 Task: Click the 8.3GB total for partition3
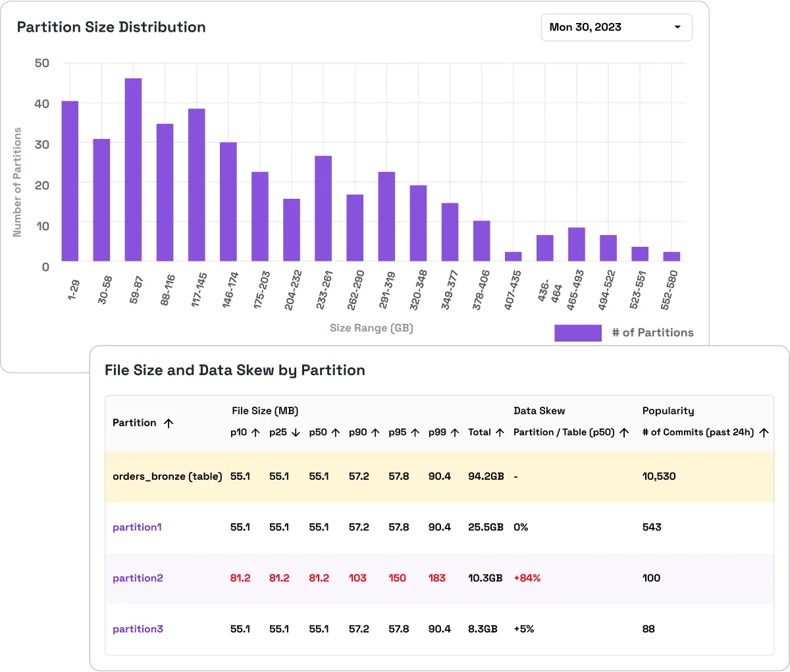tap(483, 629)
